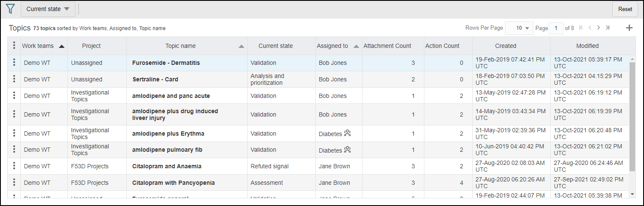This screenshot has width=644, height=206.
Task: Go to the next page of topics
Action: pyautogui.click(x=599, y=28)
